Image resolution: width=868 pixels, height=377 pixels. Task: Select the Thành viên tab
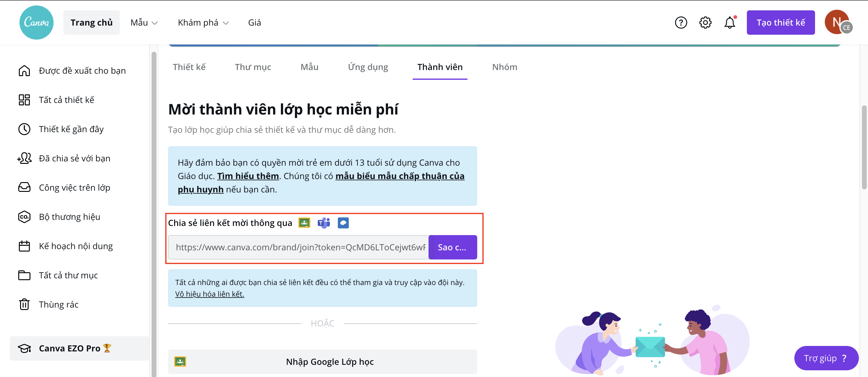click(x=440, y=67)
